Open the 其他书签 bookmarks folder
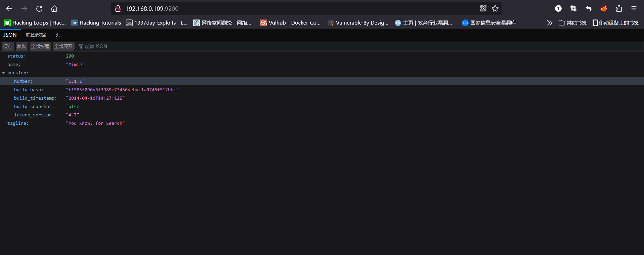 point(573,23)
